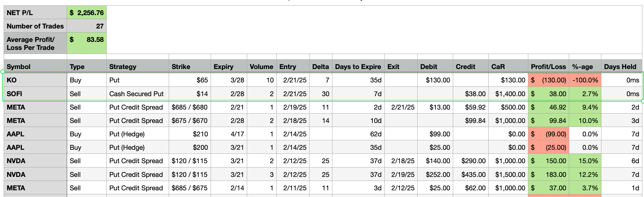Select the $1,500.00 CaR cell
644x197 pixels.
coord(508,175)
